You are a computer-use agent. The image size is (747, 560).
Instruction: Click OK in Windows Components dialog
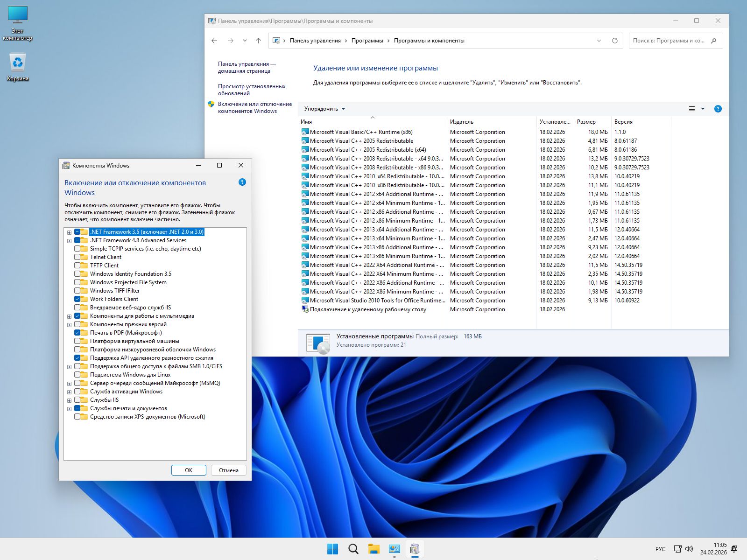[x=189, y=470]
